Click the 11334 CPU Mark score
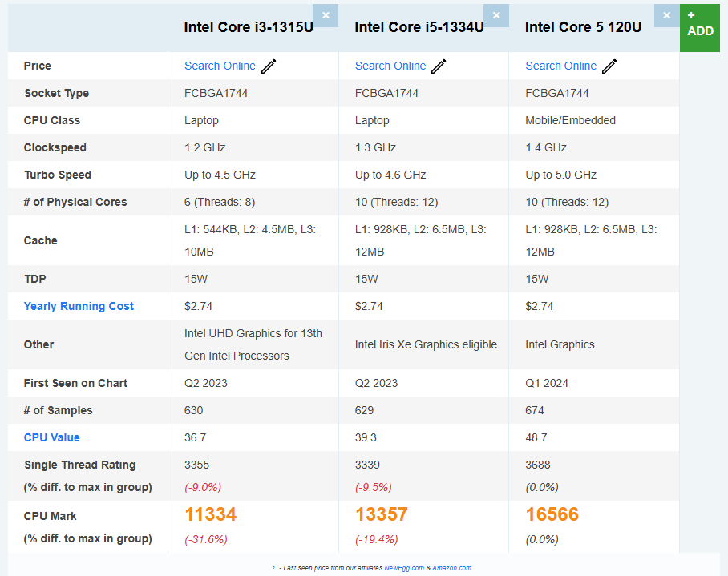728x576 pixels. click(x=211, y=514)
